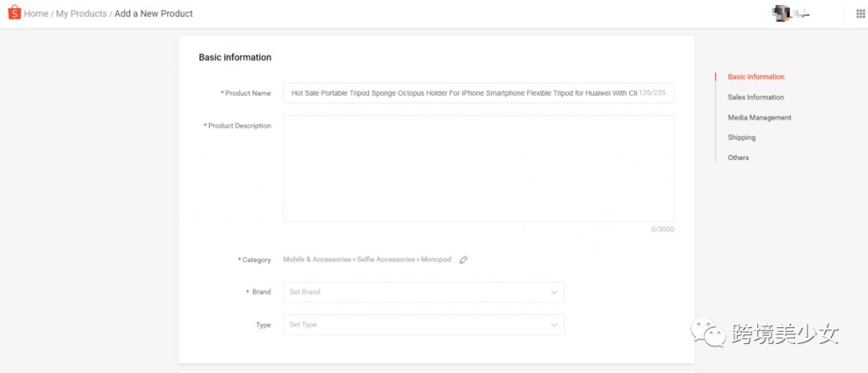The image size is (868, 373).
Task: Jump to Others section
Action: pos(738,158)
